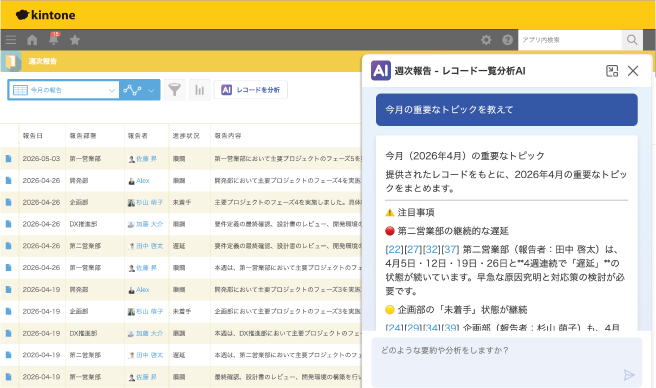The width and height of the screenshot is (656, 388).
Task: Open the settings gear icon
Action: point(486,40)
